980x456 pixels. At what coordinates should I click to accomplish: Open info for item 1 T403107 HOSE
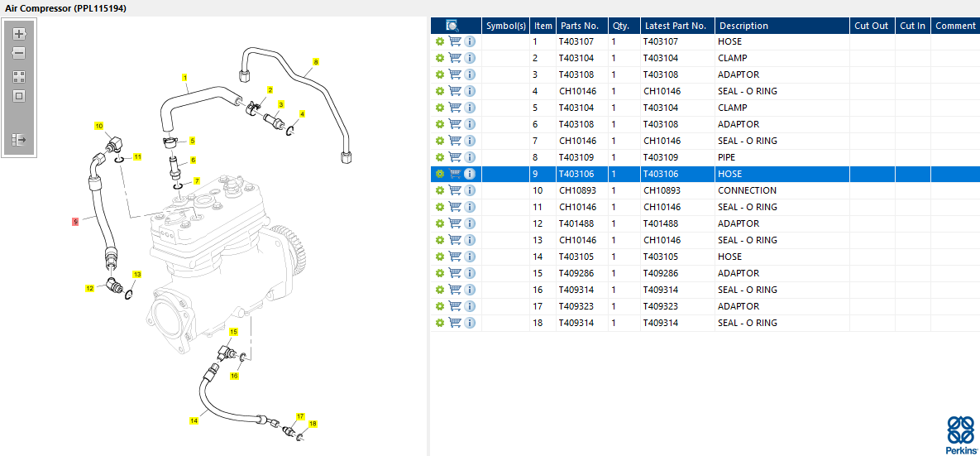point(470,41)
